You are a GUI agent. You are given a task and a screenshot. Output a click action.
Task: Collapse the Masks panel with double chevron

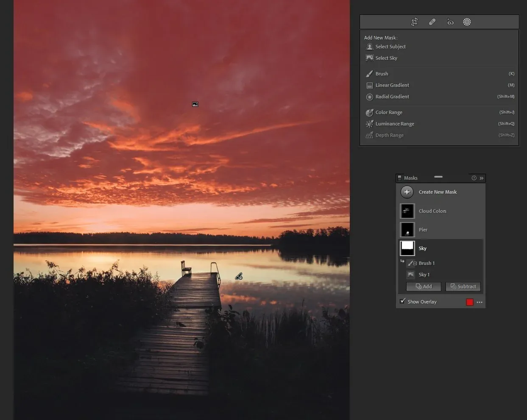click(482, 178)
